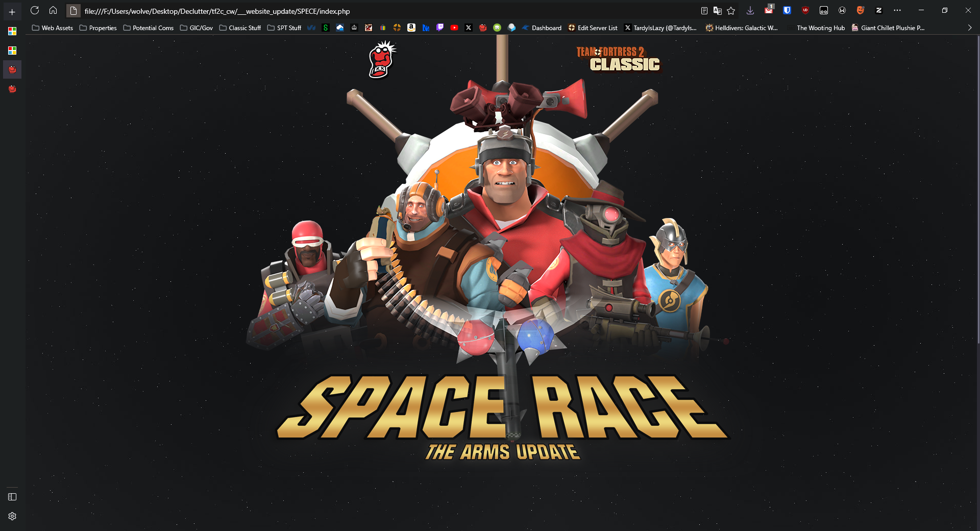Switch to the last red-icon sidebar tab

(12, 89)
